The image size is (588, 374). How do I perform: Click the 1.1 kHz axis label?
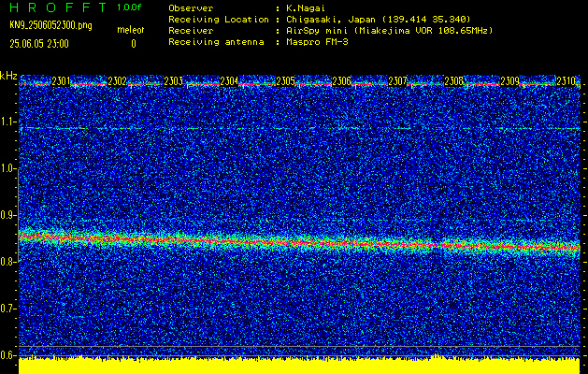coord(8,122)
